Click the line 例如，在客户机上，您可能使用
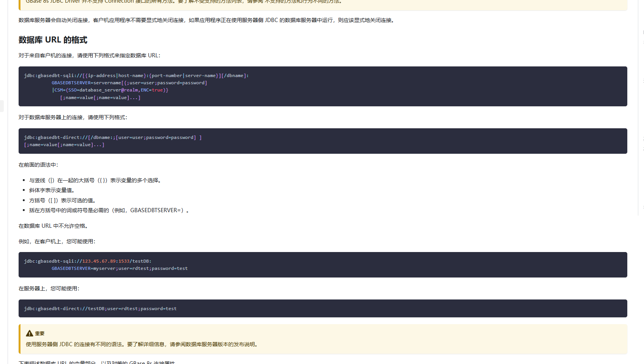 click(x=57, y=241)
